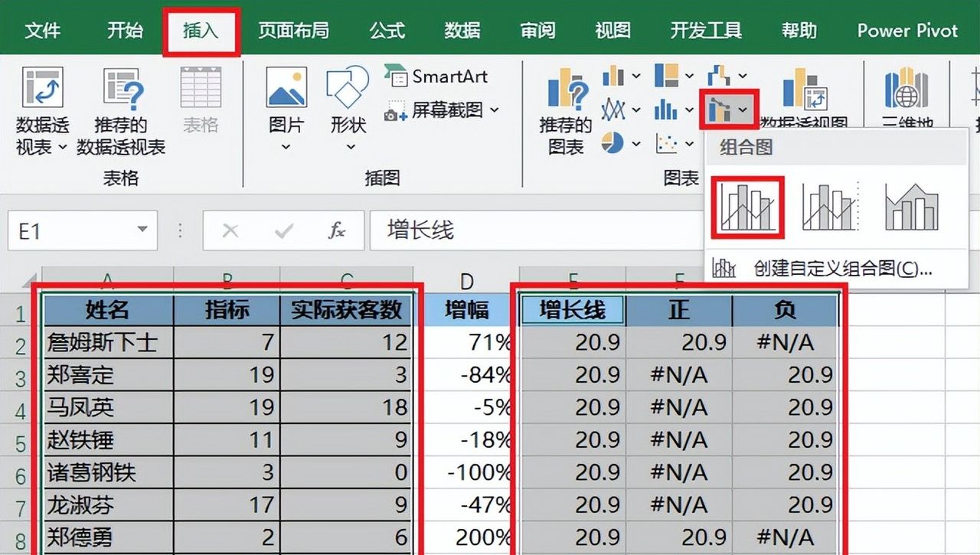Select the clustered column-line combo thumbnail
Image resolution: width=980 pixels, height=555 pixels.
point(746,205)
